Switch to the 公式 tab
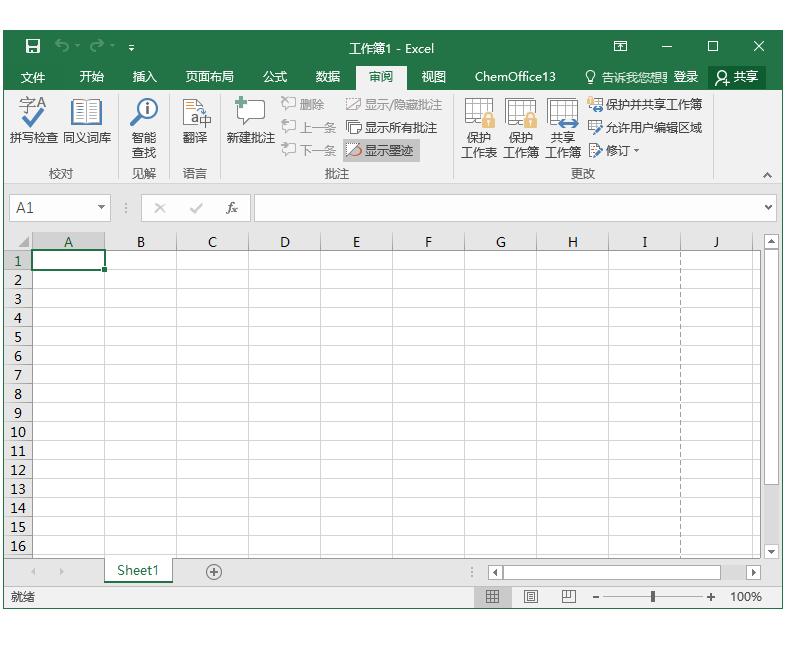 [x=275, y=77]
